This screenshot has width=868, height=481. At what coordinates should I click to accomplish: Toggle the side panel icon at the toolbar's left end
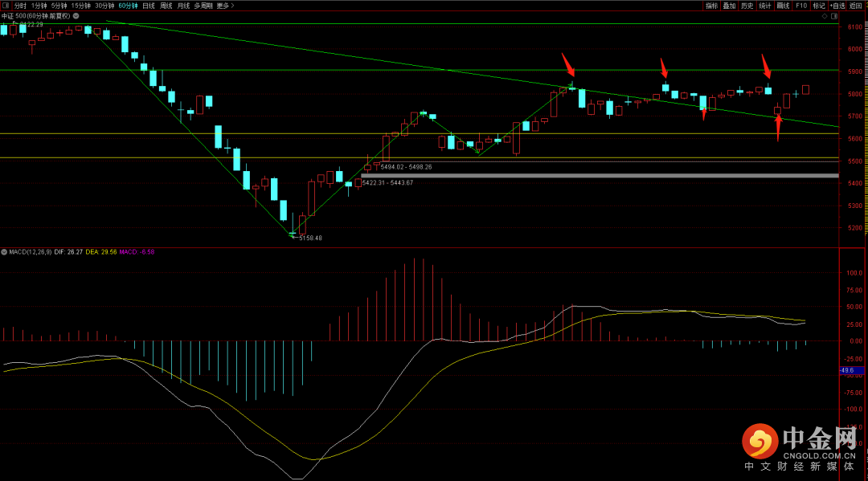pyautogui.click(x=6, y=6)
